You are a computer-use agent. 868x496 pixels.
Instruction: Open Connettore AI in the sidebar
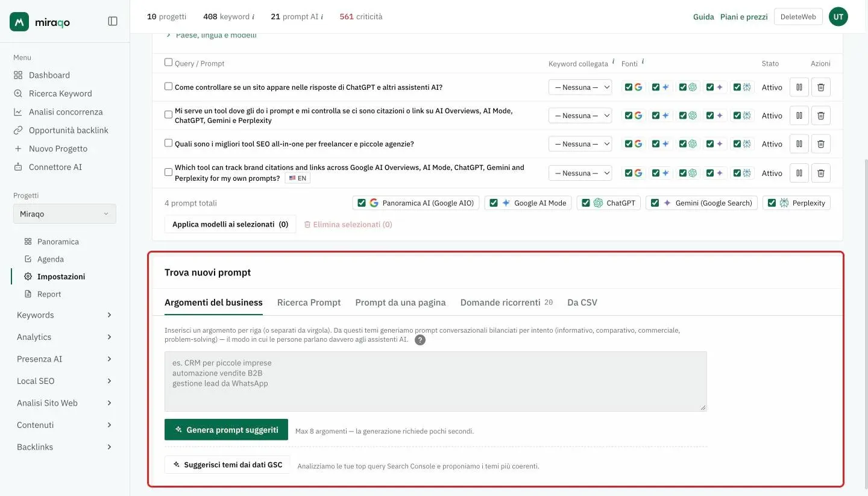[48, 167]
